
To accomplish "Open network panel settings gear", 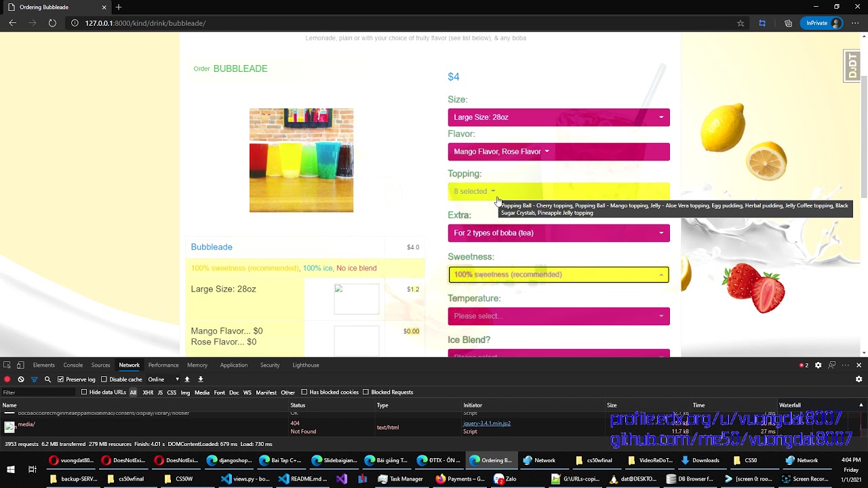I will pos(859,379).
